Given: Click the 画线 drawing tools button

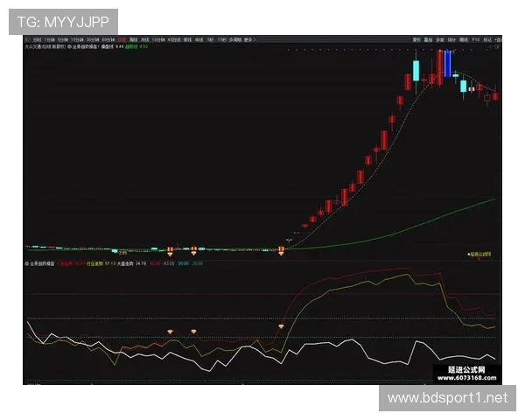Looking at the screenshot, I should [x=465, y=39].
